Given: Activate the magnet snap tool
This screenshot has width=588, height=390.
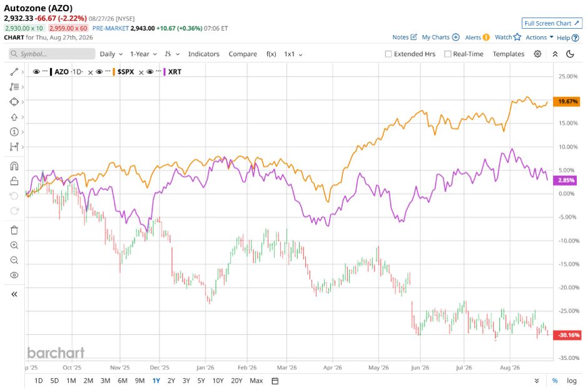Looking at the screenshot, I should (14, 166).
